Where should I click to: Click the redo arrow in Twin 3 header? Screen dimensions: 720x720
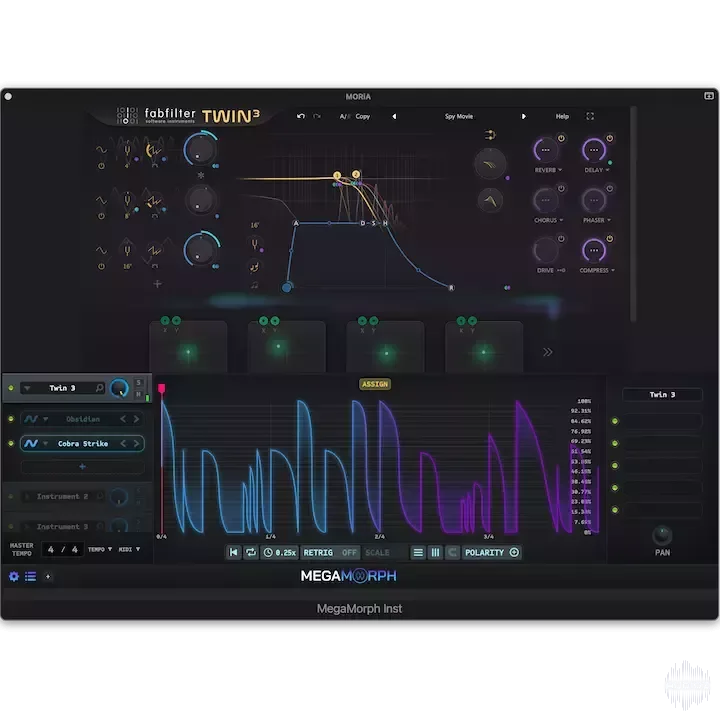(317, 116)
